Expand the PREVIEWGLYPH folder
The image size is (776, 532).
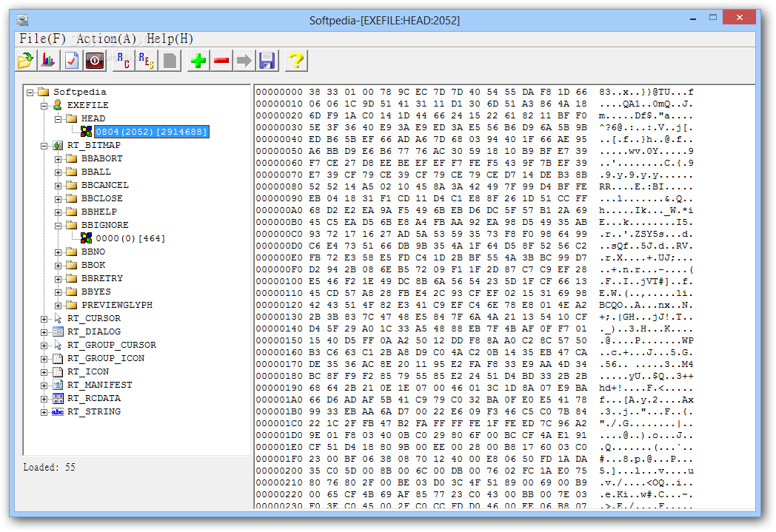(x=58, y=306)
